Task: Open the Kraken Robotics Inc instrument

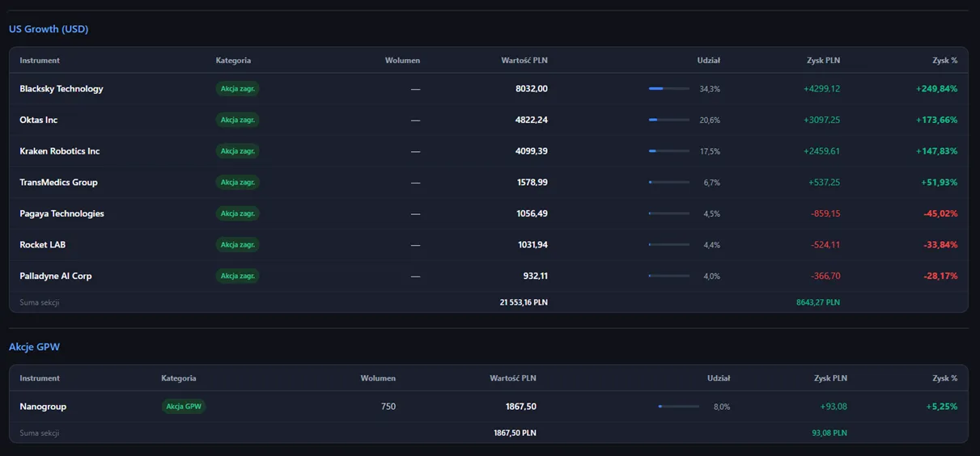Action: click(x=60, y=151)
